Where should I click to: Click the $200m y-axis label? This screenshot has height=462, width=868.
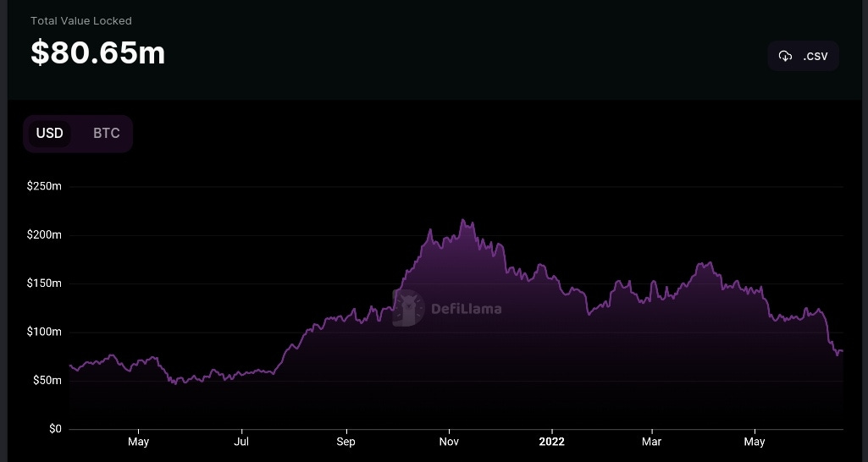click(x=44, y=235)
